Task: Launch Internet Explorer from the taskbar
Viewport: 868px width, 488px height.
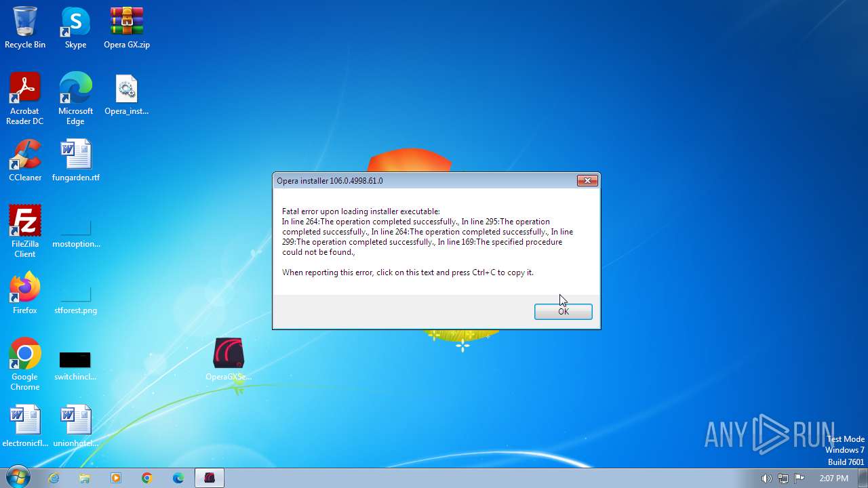Action: point(54,478)
